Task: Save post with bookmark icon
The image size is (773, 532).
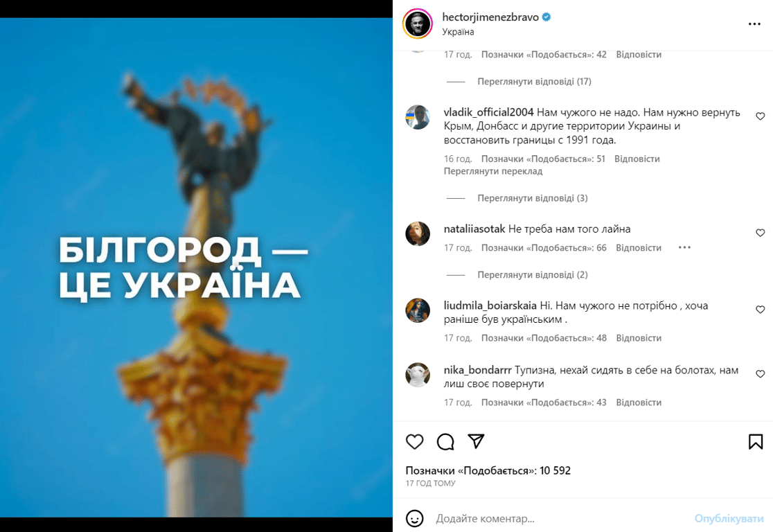Action: tap(755, 442)
